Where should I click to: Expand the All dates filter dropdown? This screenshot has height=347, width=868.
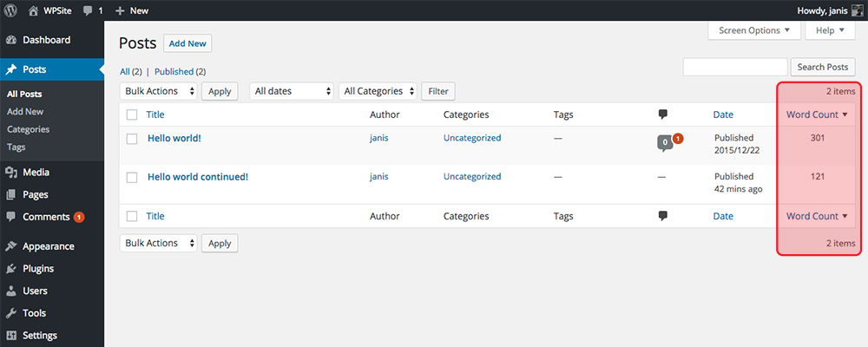[293, 91]
